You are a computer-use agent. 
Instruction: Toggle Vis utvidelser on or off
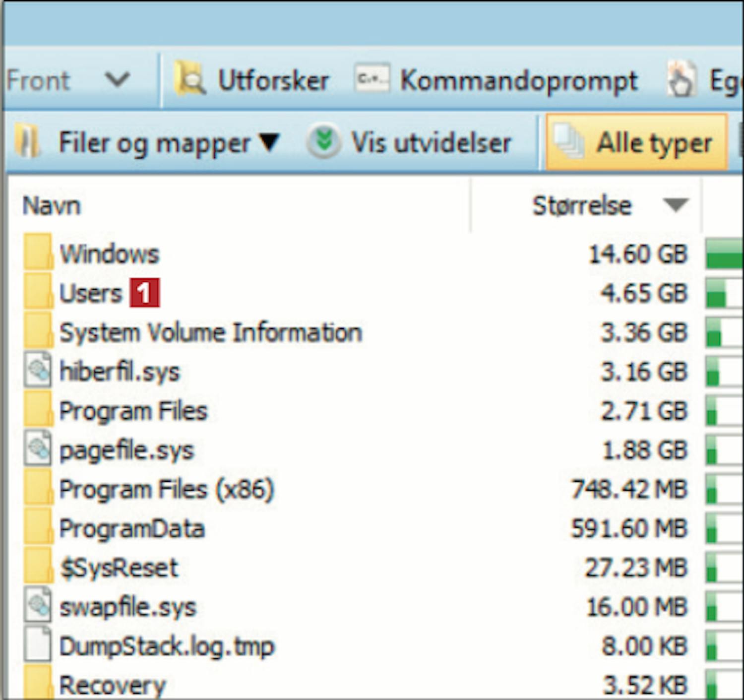pos(431,143)
